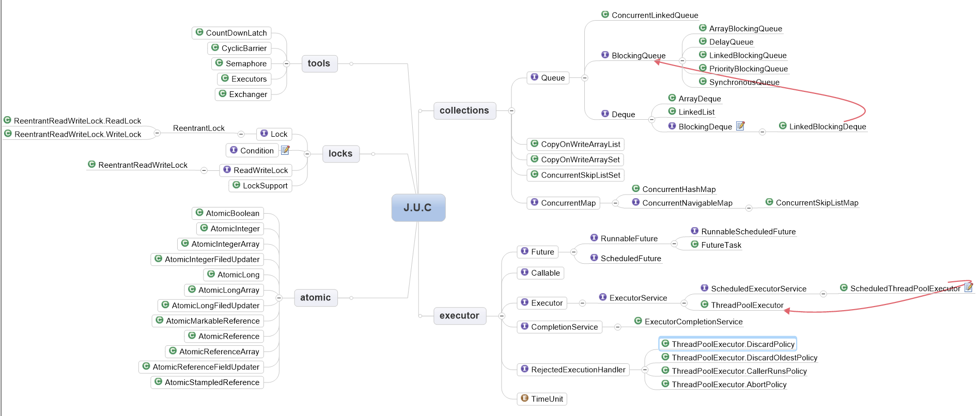Screen dimensions: 980x416
Task: Select the ThreadPoolExecutor.DiscardPolicy node
Action: click(727, 344)
